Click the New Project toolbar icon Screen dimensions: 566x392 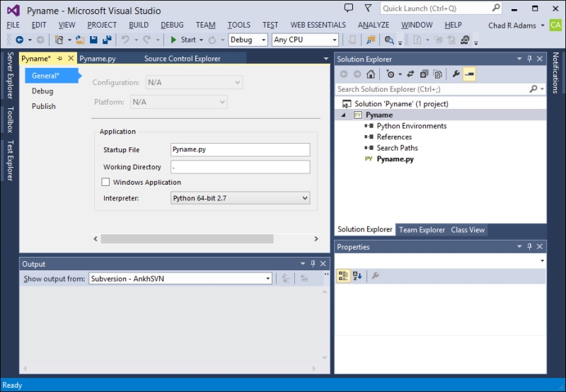click(59, 40)
